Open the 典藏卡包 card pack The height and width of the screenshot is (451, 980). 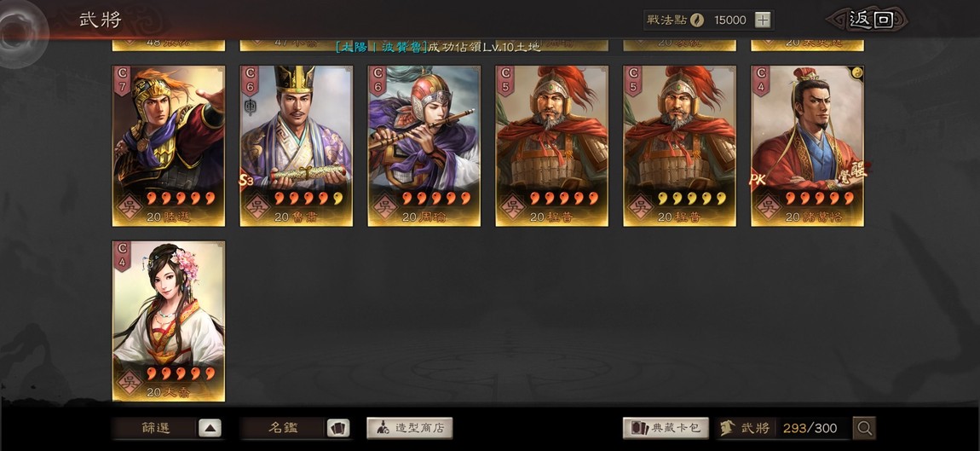(x=666, y=429)
